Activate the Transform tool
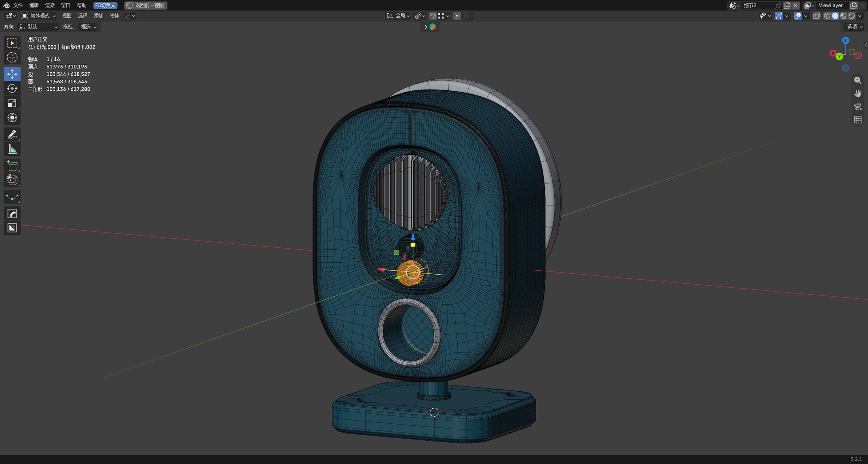 [12, 118]
